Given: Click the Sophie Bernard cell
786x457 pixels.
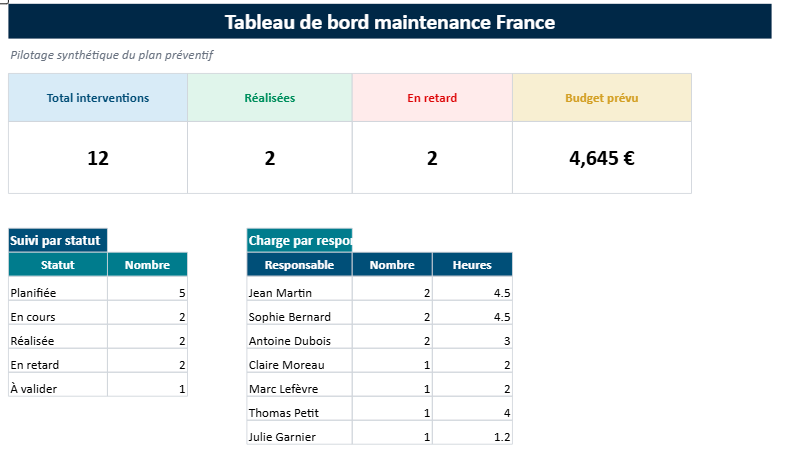Looking at the screenshot, I should point(299,317).
